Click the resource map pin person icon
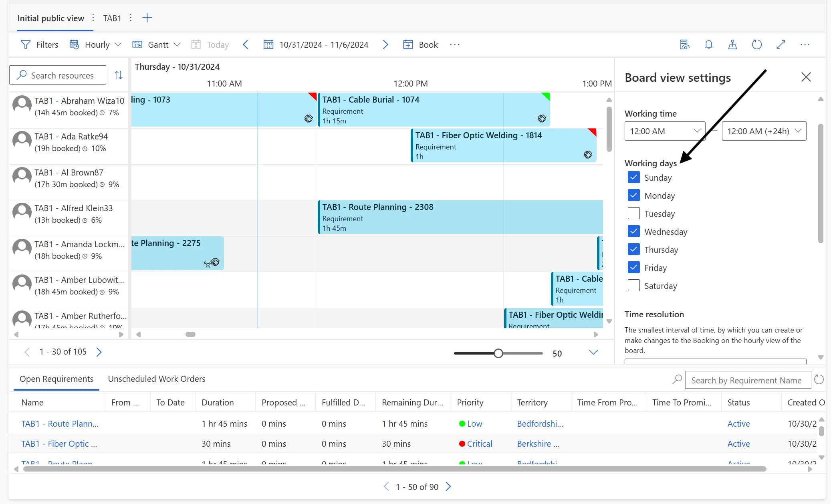The width and height of the screenshot is (831, 504). pyautogui.click(x=732, y=44)
